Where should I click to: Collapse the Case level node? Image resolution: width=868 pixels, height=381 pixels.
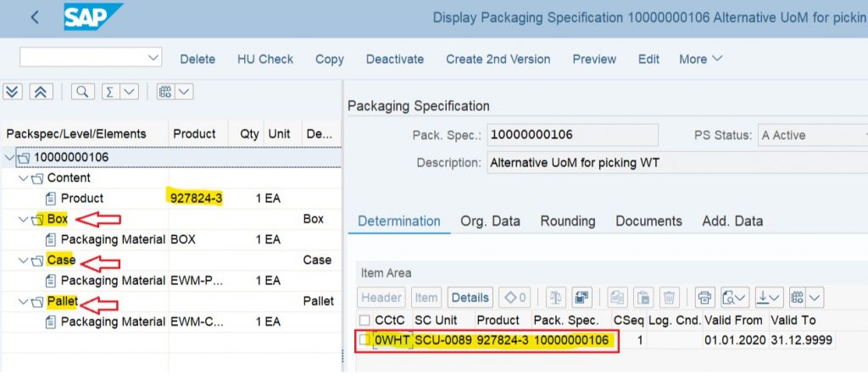pos(23,261)
